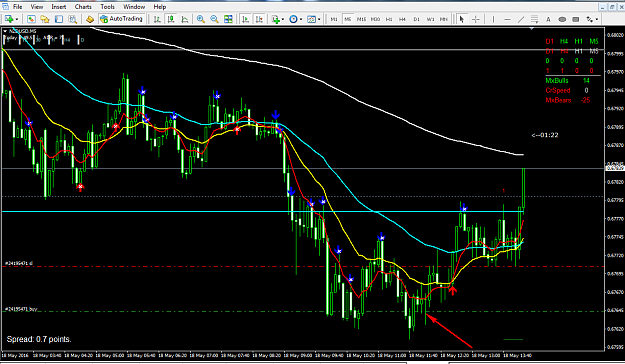The height and width of the screenshot is (364, 625).
Task: Select the Fibonacci retracement tool
Action: coord(535,19)
